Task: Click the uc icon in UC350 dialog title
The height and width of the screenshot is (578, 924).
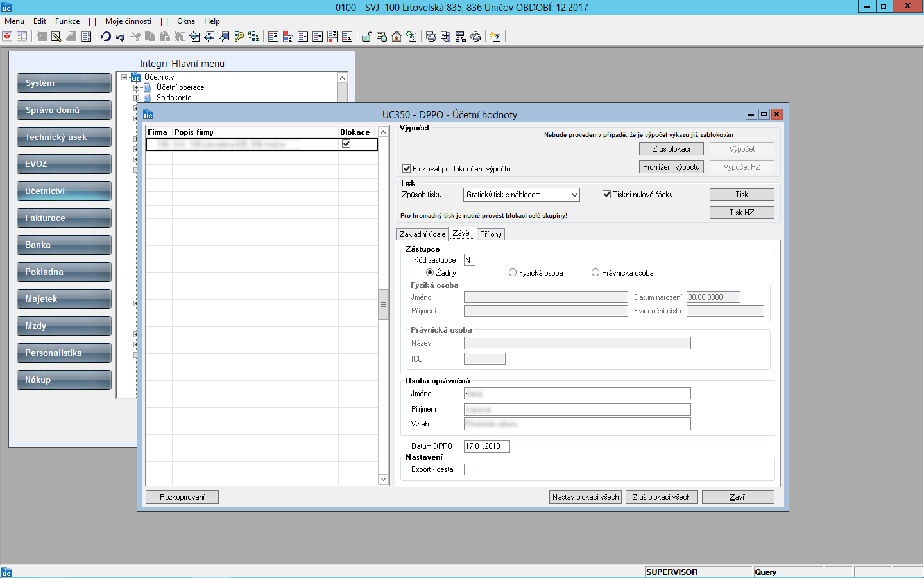Action: [x=148, y=114]
